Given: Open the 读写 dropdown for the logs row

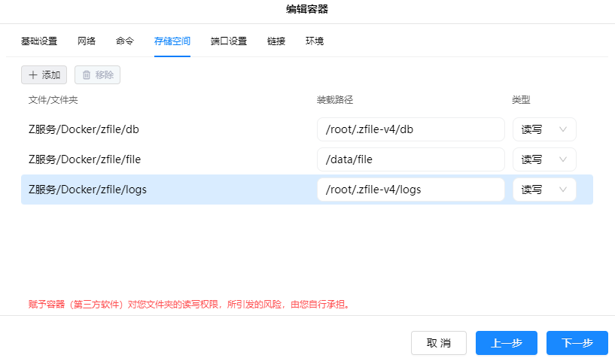Looking at the screenshot, I should tap(544, 190).
